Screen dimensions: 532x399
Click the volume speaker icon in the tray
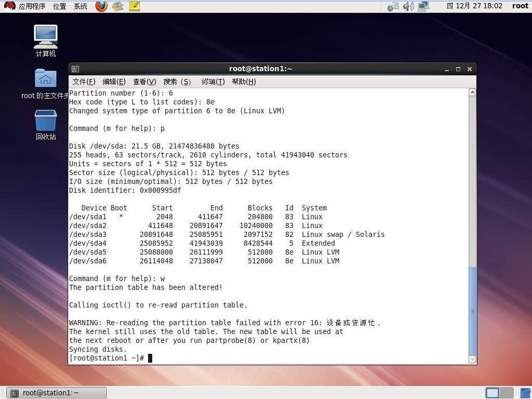[408, 6]
